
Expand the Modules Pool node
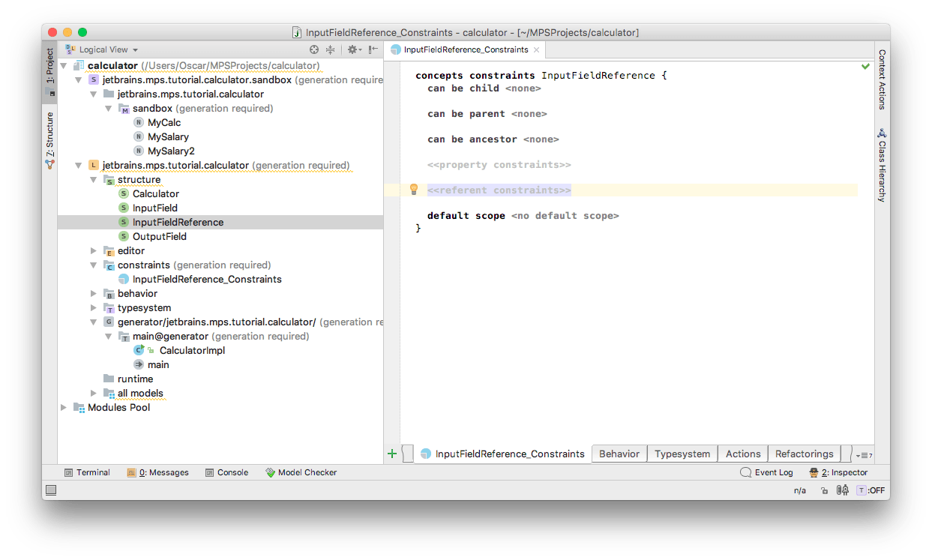click(64, 407)
